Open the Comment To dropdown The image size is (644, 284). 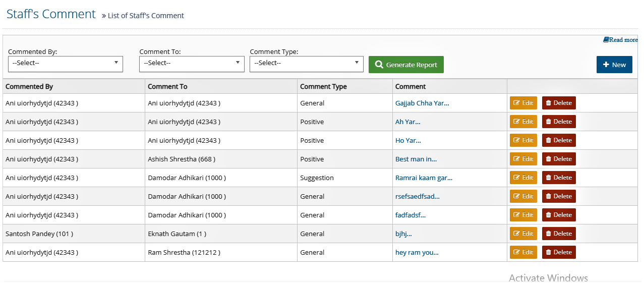point(192,64)
